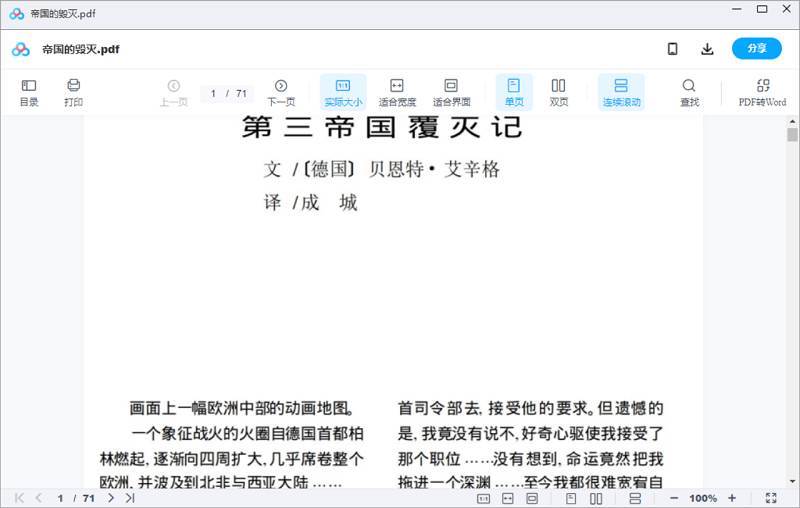Open the 查找 search tool
This screenshot has width=800, height=508.
tap(689, 92)
